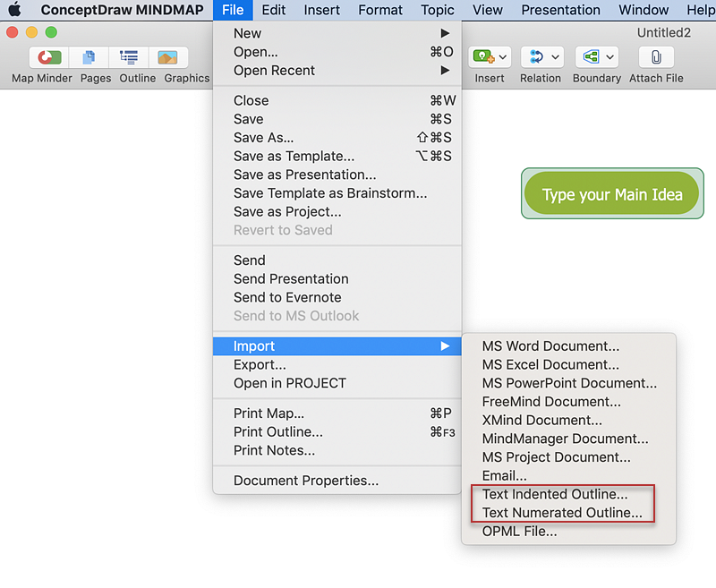The width and height of the screenshot is (716, 588).
Task: Import Text Indented Outline...
Action: pyautogui.click(x=568, y=494)
